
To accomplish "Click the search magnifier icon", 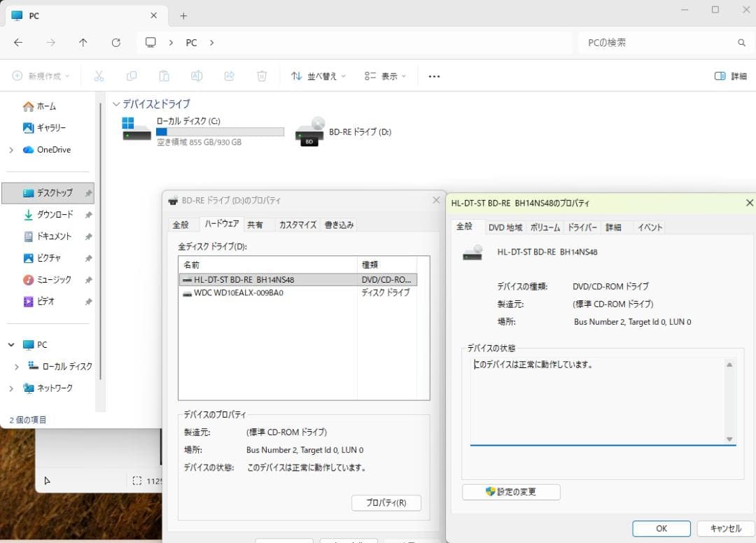I will coord(741,43).
